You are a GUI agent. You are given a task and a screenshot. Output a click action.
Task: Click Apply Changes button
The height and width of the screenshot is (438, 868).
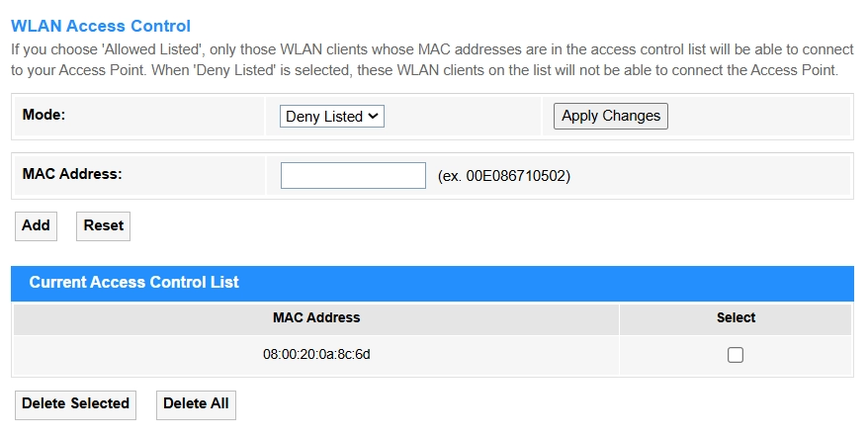point(611,116)
